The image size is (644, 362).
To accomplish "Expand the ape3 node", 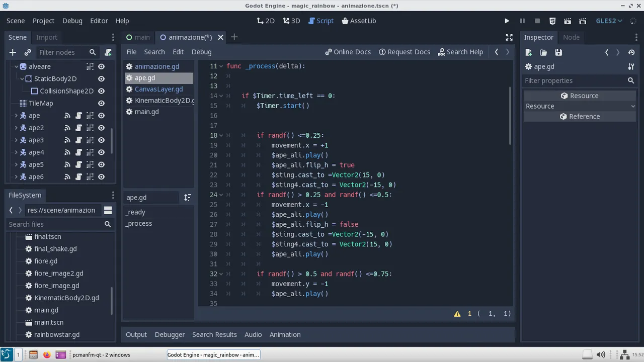I will (16, 140).
